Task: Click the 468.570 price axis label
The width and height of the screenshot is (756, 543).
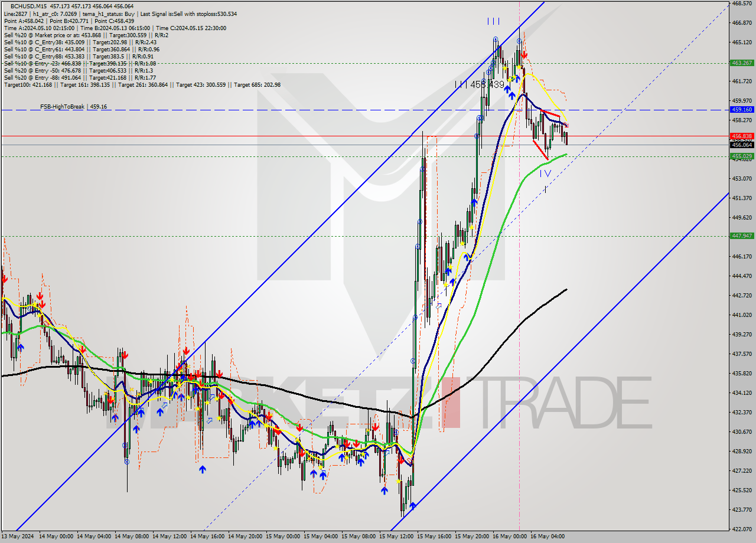Action: point(741,4)
